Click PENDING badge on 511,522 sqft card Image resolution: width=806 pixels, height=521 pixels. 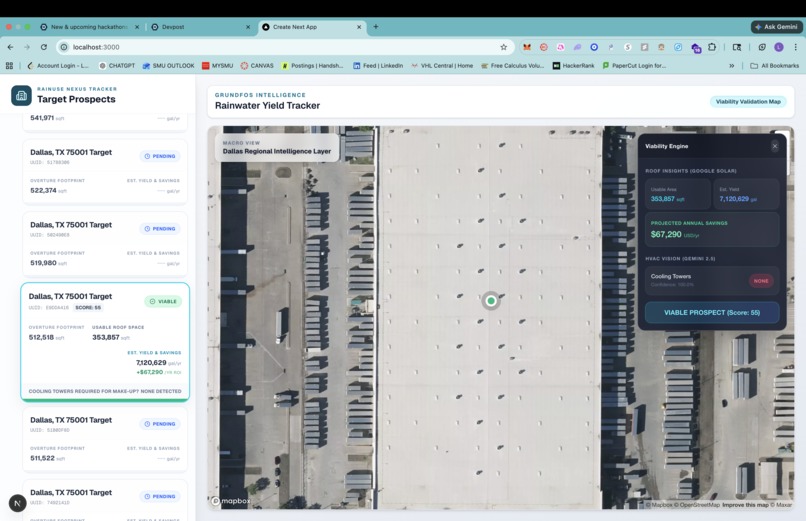pyautogui.click(x=160, y=424)
